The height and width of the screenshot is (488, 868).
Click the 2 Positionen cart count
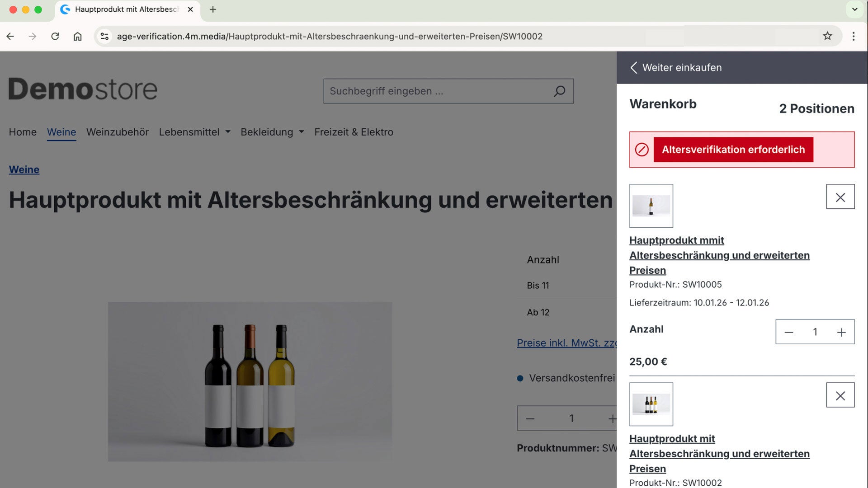(816, 109)
